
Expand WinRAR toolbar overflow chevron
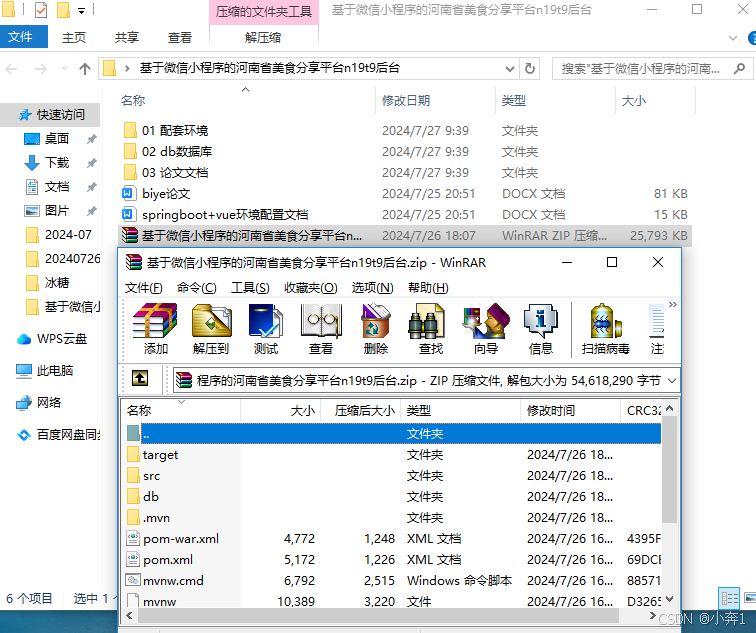[x=673, y=304]
